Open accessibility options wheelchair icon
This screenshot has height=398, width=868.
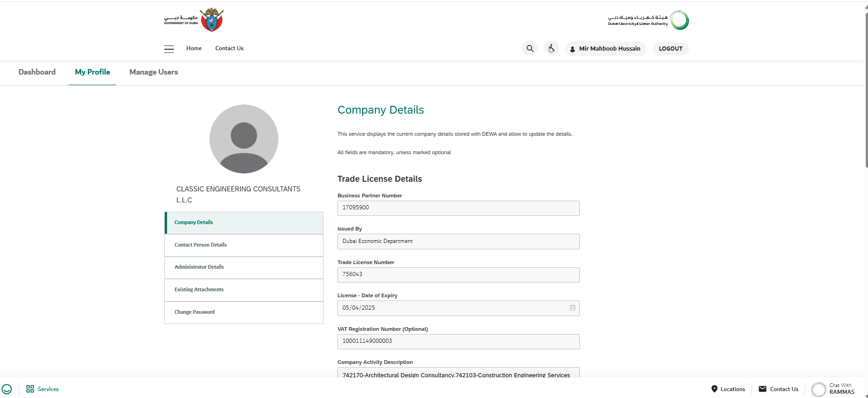coord(551,48)
